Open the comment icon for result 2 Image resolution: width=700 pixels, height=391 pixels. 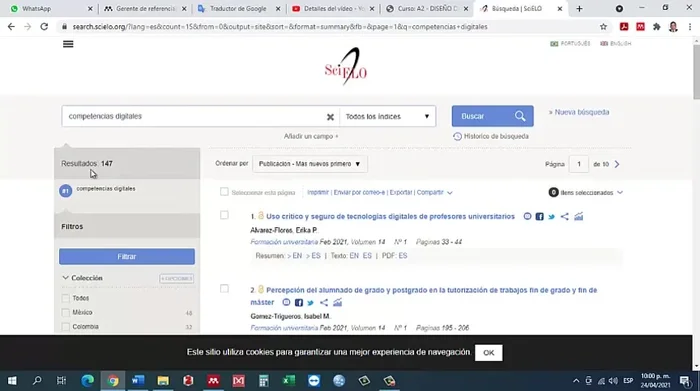click(286, 303)
